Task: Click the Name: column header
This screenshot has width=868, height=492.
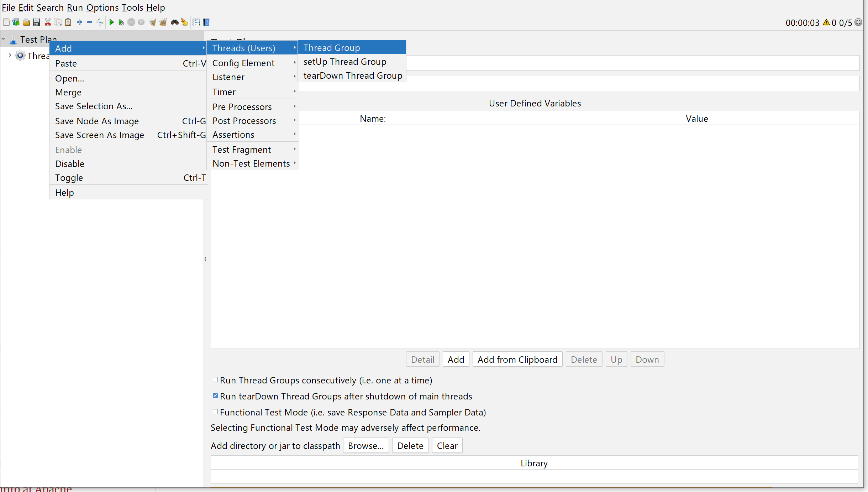Action: click(373, 119)
